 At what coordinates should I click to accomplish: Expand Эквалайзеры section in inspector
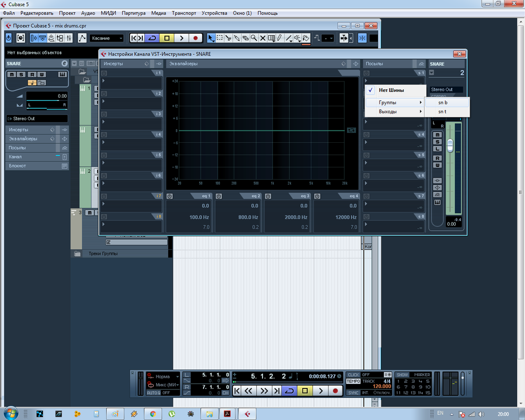37,139
